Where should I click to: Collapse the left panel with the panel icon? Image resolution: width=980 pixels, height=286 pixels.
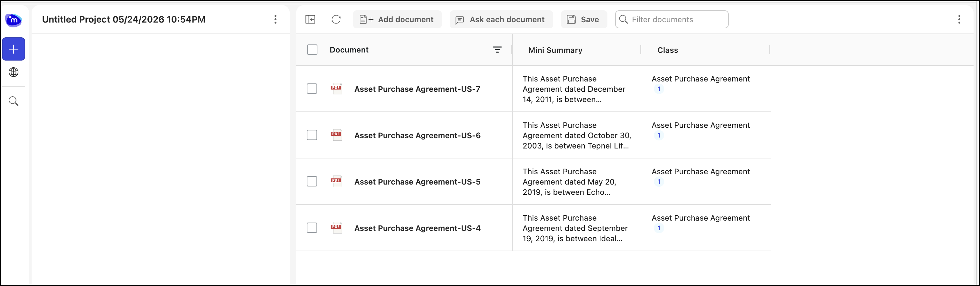[310, 19]
